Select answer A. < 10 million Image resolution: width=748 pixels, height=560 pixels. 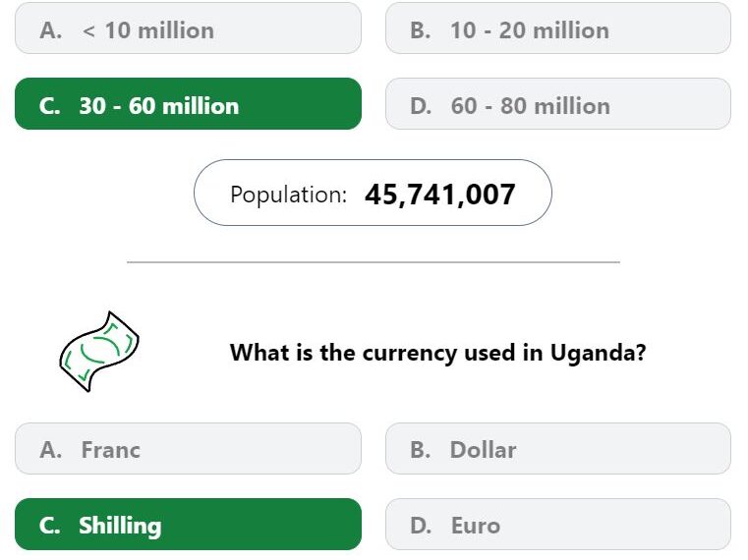[x=188, y=29]
